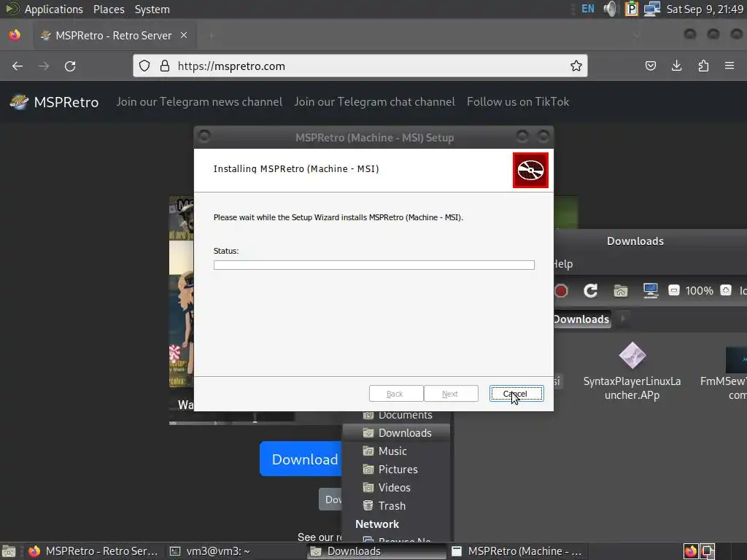Switch to MSPRetro Firefox taskbar entry

94,551
